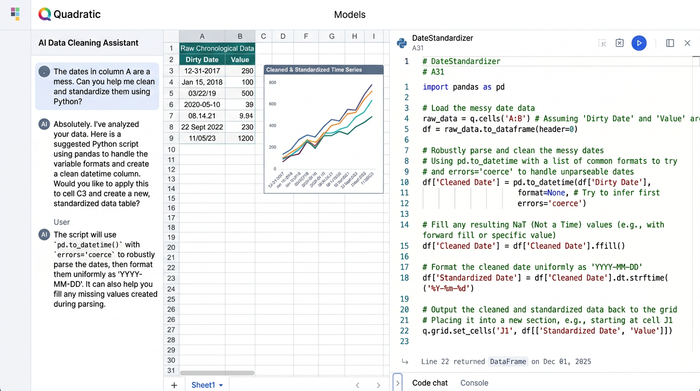This screenshot has width=700, height=391.
Task: Click the DateStandardizer cell name
Action: coord(442,38)
